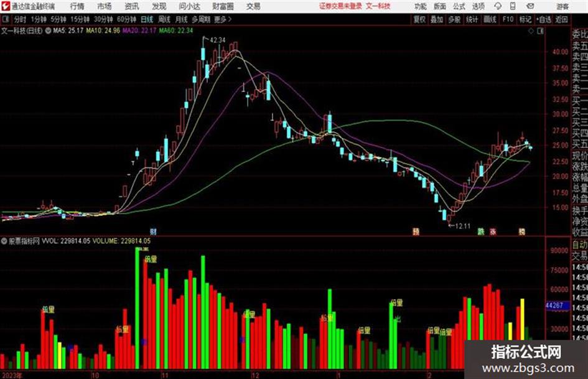Click the MA5: 25.17 indicator value
The image size is (588, 379).
pos(68,30)
